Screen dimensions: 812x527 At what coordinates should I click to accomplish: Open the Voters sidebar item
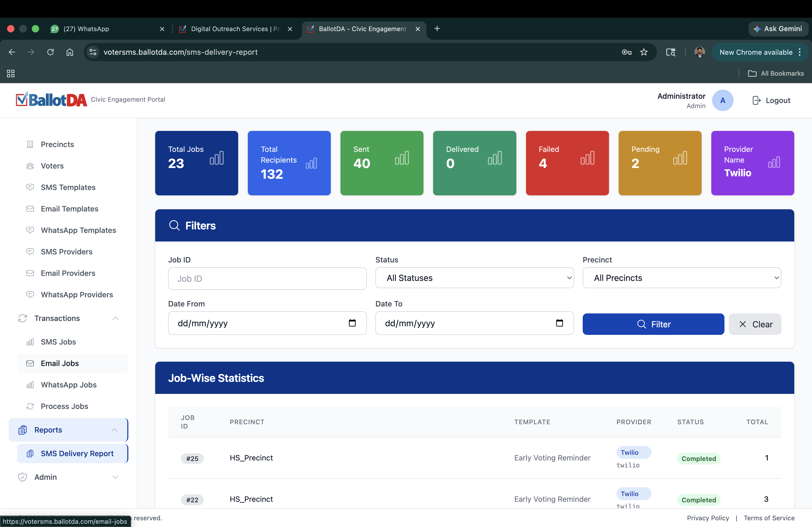coord(52,166)
